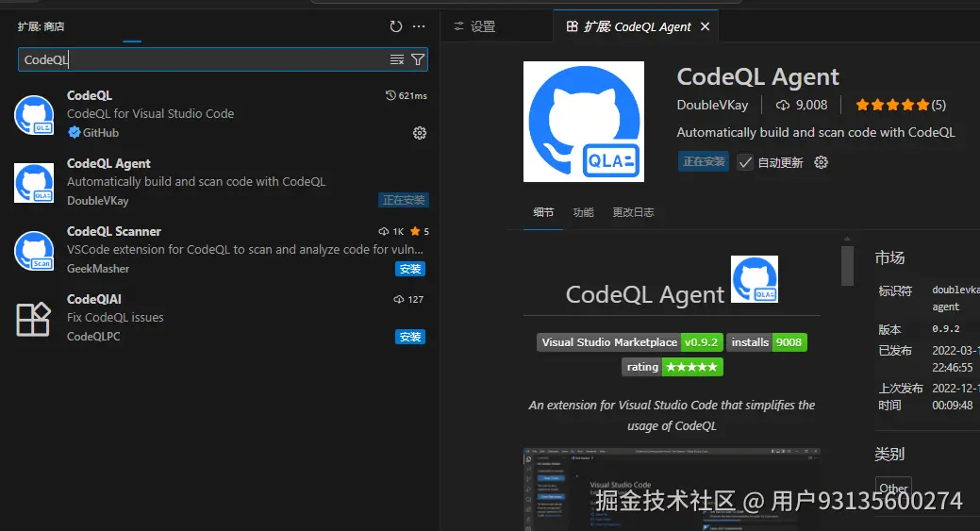Close the CodeQL Agent extension tab
Viewport: 980px width, 531px height.
point(705,26)
